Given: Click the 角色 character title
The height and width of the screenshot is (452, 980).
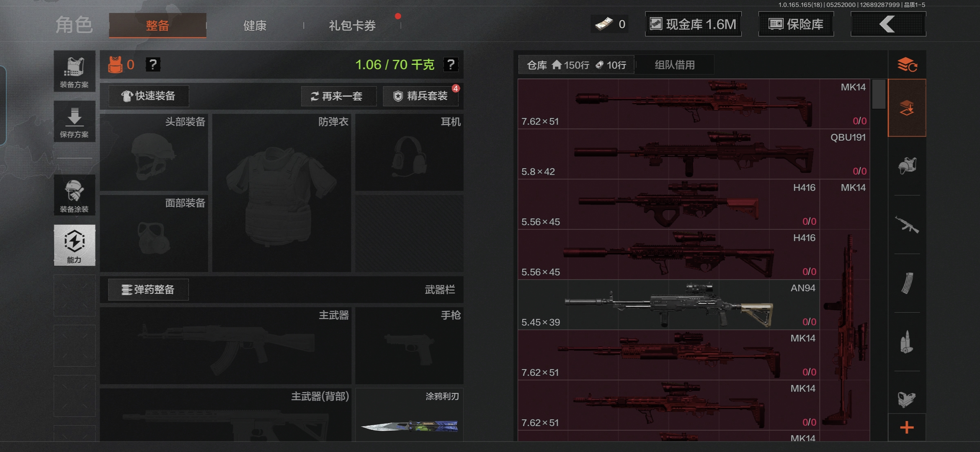Looking at the screenshot, I should coord(74,25).
